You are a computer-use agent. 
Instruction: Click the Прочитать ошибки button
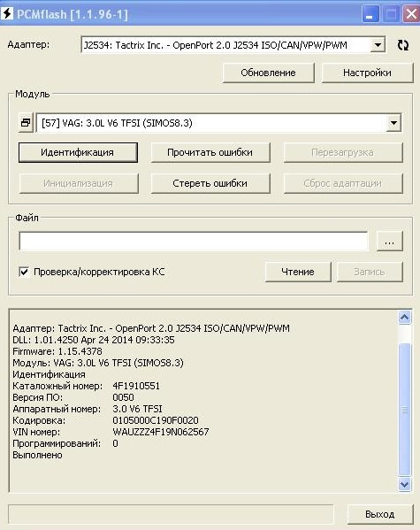[x=210, y=152]
